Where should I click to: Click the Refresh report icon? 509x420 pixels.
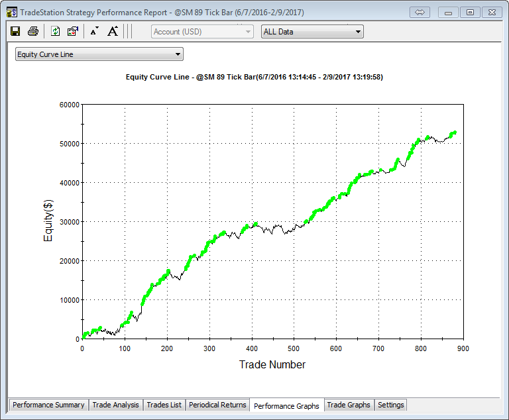(x=56, y=31)
